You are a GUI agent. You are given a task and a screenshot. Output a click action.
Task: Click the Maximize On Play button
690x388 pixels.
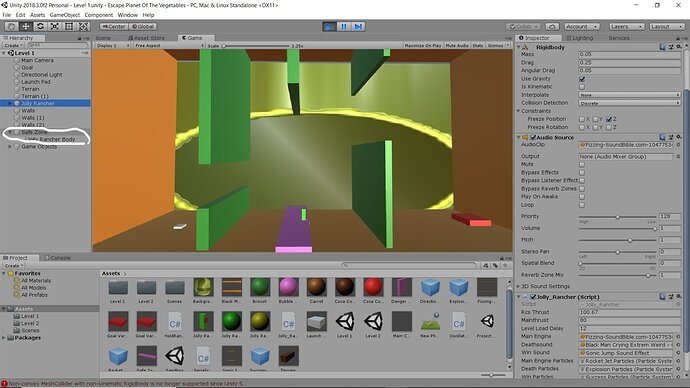click(x=423, y=45)
